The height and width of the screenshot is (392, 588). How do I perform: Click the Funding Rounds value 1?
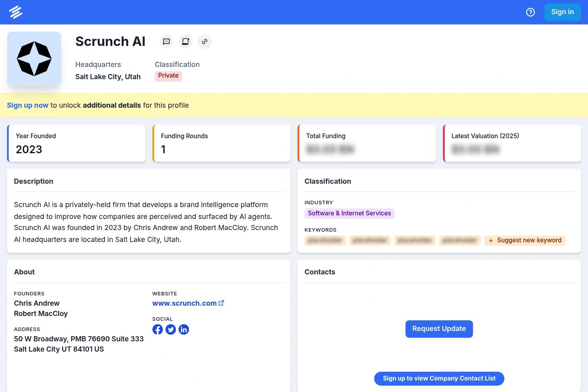(163, 149)
